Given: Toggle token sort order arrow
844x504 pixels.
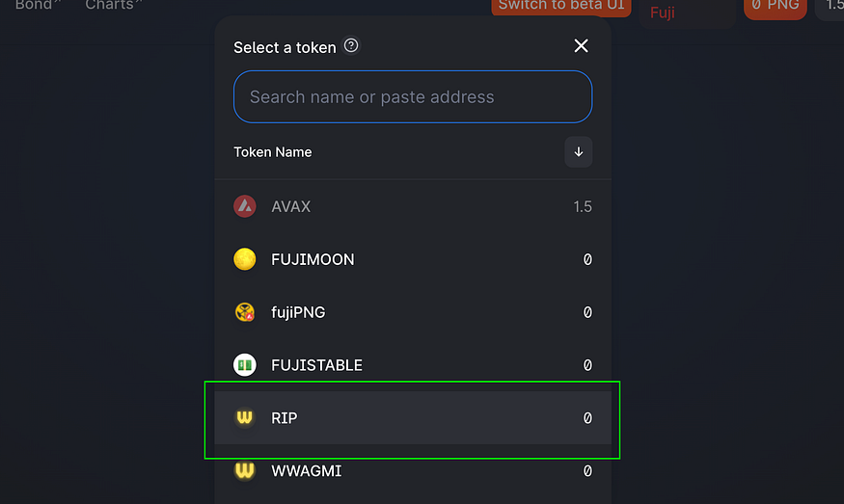Looking at the screenshot, I should pyautogui.click(x=579, y=151).
